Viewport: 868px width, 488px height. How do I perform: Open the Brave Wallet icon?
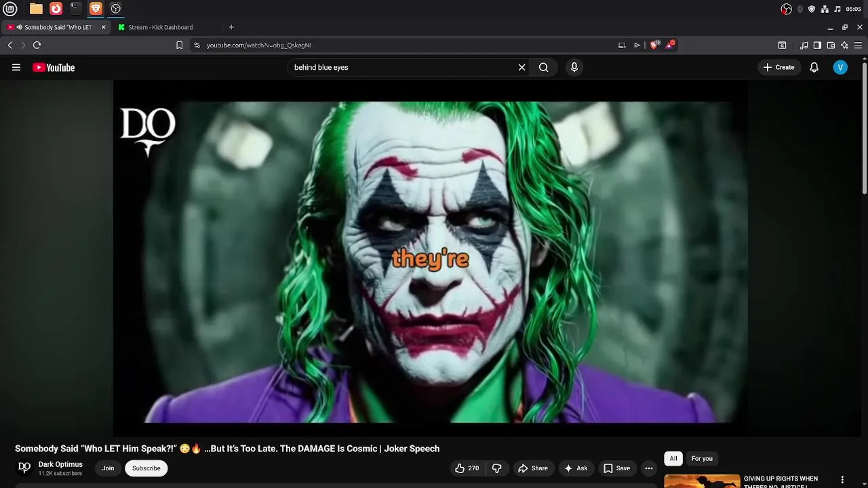click(x=831, y=45)
